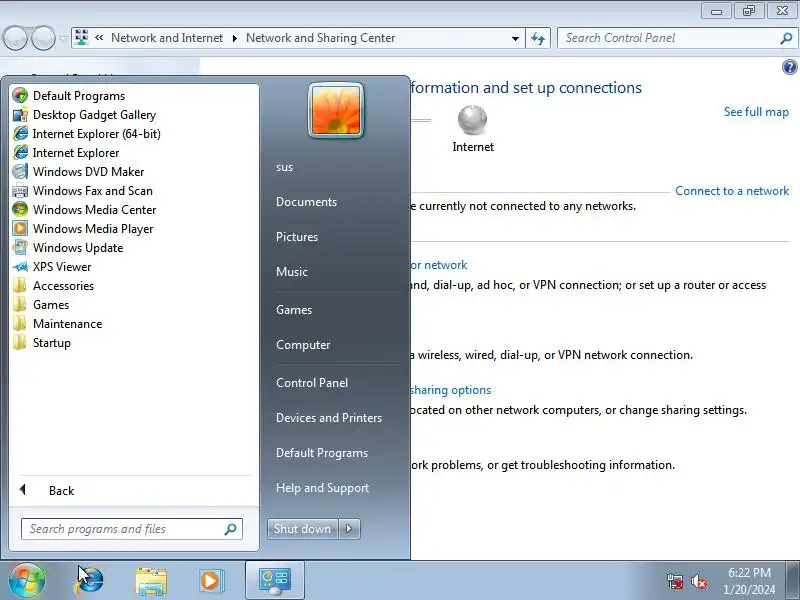This screenshot has height=600, width=800.
Task: Open Control Panel help icon
Action: (x=789, y=67)
